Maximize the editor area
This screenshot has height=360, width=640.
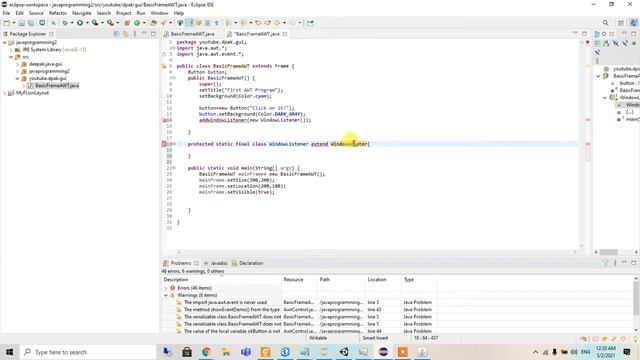[584, 33]
